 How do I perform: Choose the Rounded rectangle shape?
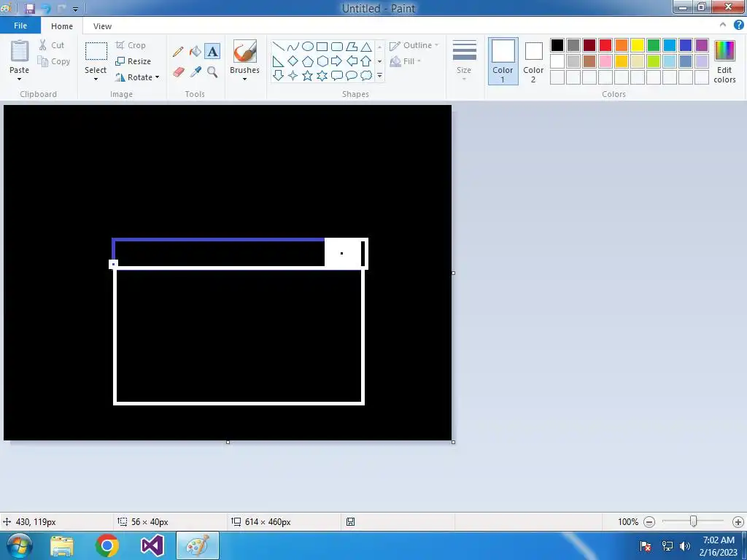pyautogui.click(x=337, y=47)
